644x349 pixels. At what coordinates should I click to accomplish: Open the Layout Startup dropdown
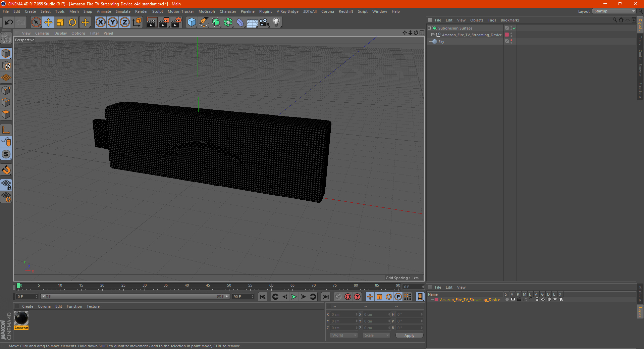point(614,11)
